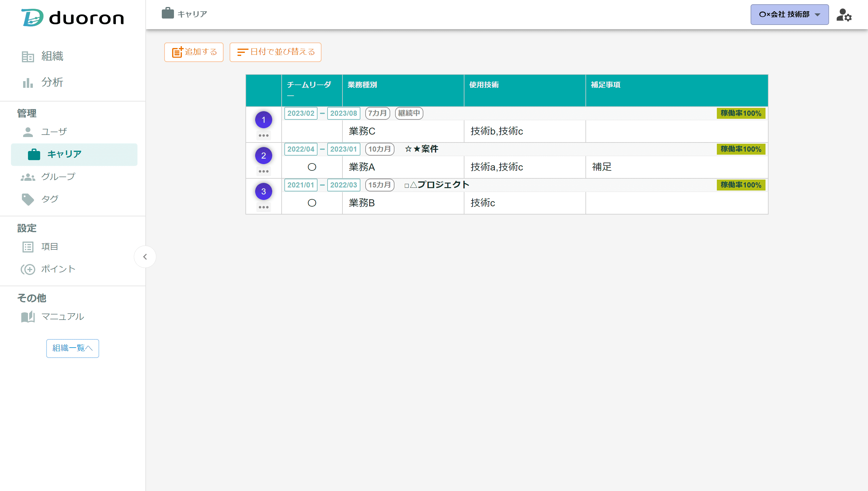Viewport: 868px width, 491px height.
Task: Open the ○×会社 技術部 dropdown
Action: click(789, 15)
